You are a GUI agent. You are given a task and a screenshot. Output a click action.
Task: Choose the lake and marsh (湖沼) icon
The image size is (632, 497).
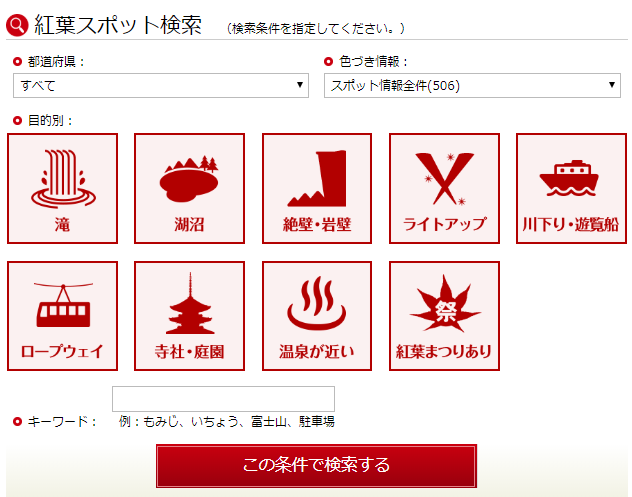click(189, 188)
